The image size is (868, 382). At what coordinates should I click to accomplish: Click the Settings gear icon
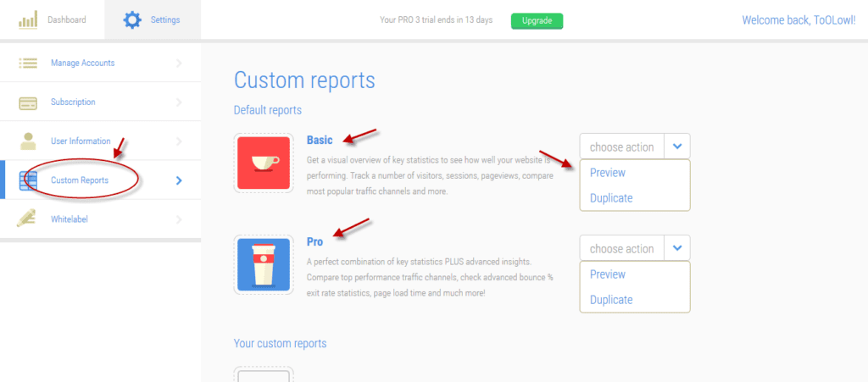(131, 20)
